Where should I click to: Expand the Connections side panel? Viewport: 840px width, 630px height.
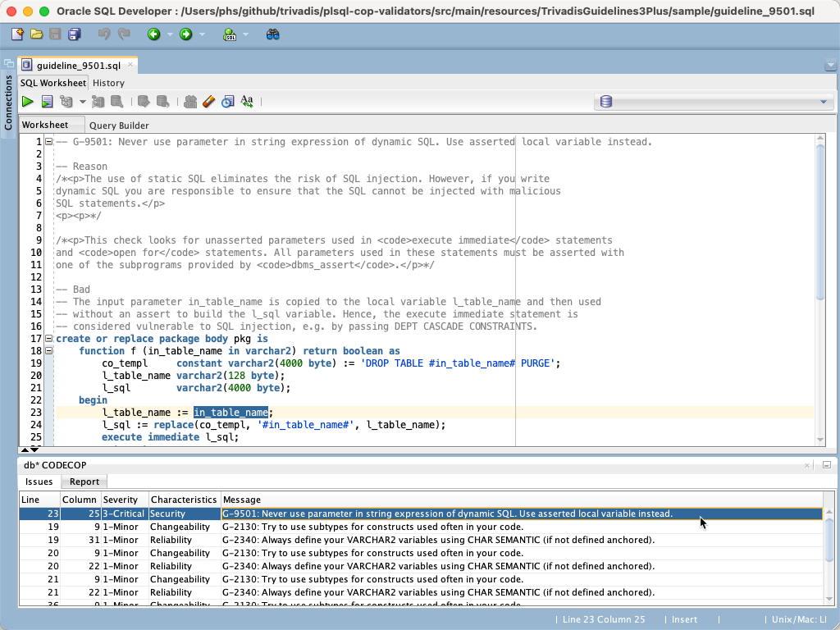8,103
